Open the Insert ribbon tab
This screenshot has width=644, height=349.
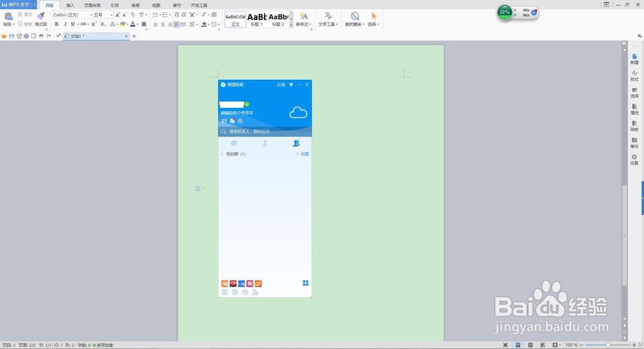(x=70, y=5)
